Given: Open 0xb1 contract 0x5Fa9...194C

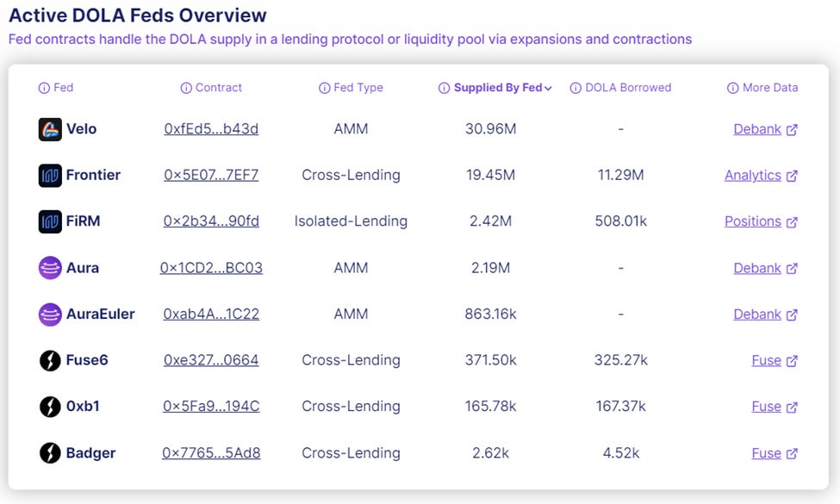Looking at the screenshot, I should point(211,407).
